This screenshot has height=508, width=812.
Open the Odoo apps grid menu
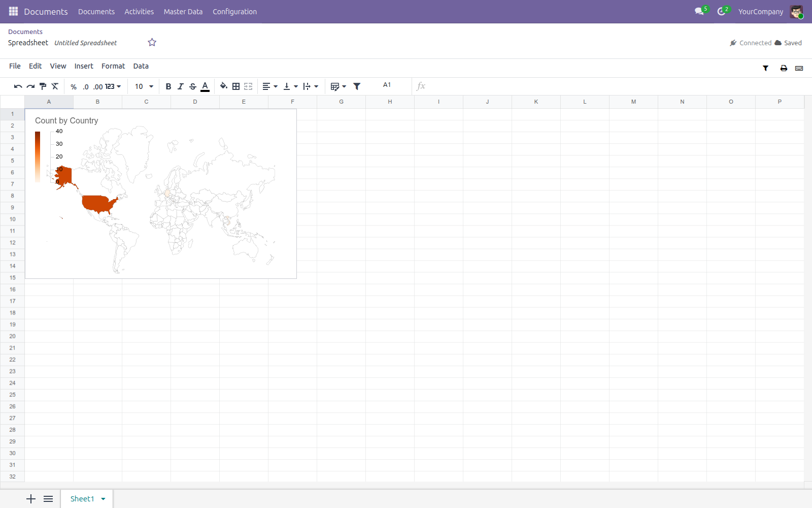13,11
